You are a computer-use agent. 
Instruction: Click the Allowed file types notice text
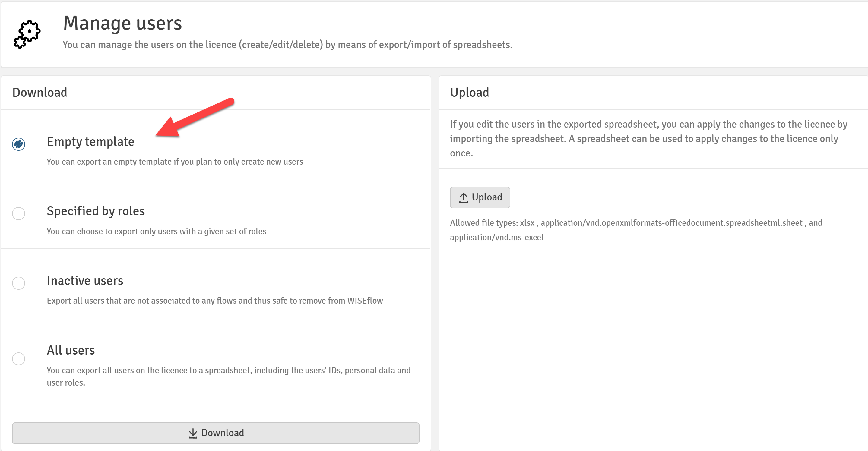(x=636, y=230)
